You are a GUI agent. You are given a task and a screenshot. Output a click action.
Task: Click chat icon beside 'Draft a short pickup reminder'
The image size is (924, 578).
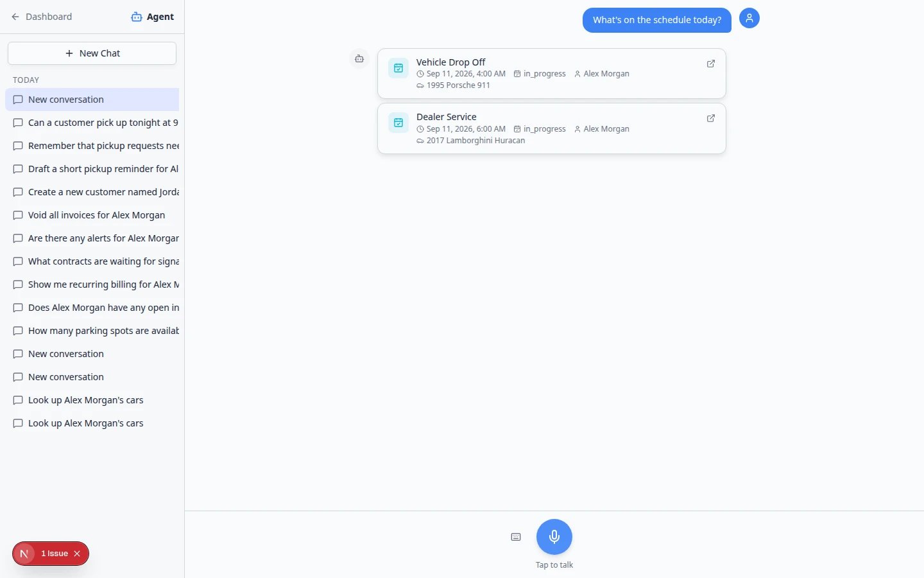pos(18,169)
